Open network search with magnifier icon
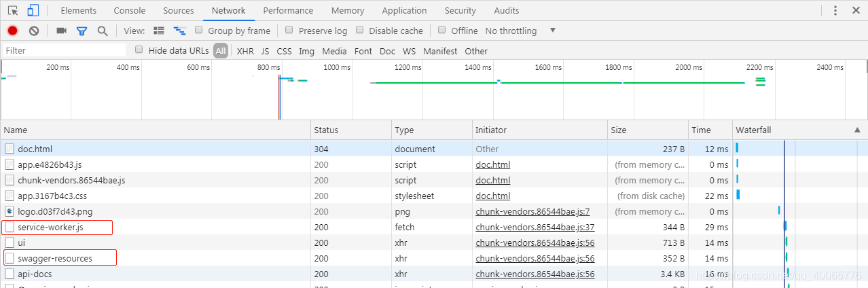Viewport: 868px width, 288px height. (x=103, y=31)
